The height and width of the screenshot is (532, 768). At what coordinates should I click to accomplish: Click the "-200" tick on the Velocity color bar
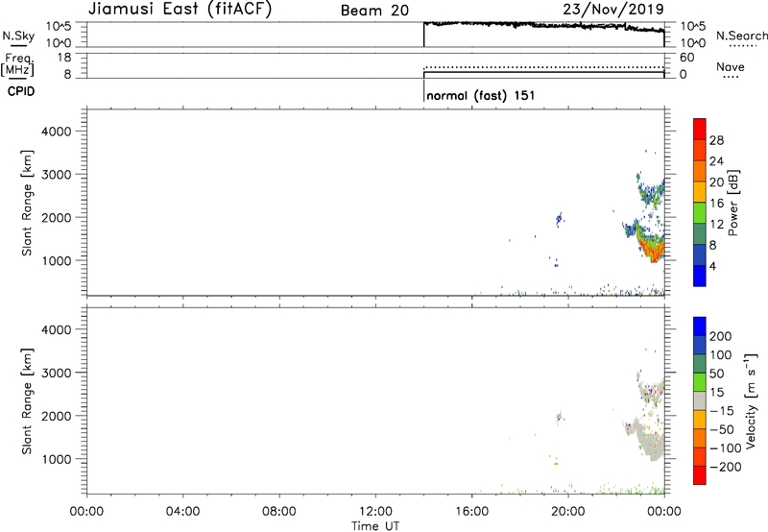click(726, 467)
